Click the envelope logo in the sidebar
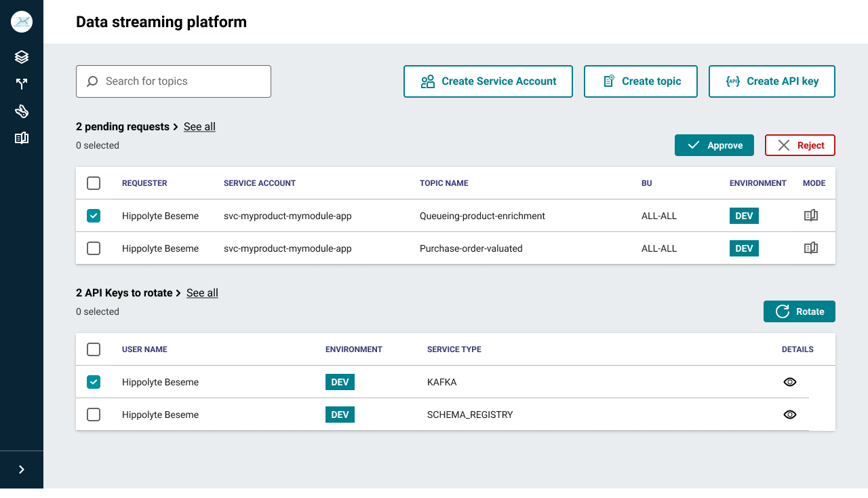868x498 pixels. tap(22, 22)
